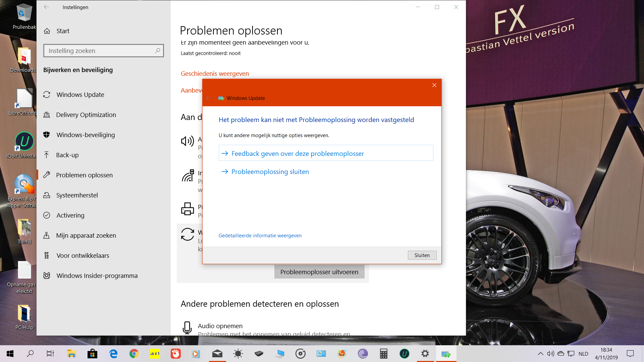Click the Windows Insider-programma cat icon

[x=47, y=276]
